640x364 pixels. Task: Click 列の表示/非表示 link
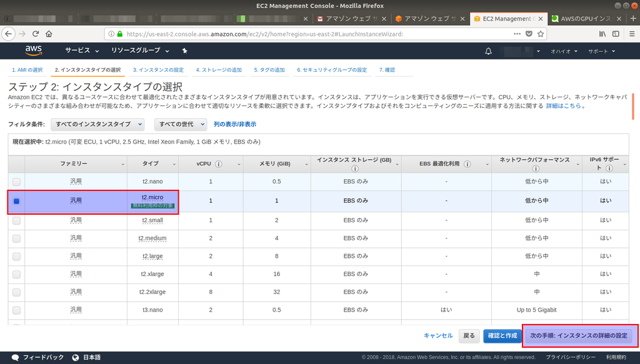click(235, 124)
